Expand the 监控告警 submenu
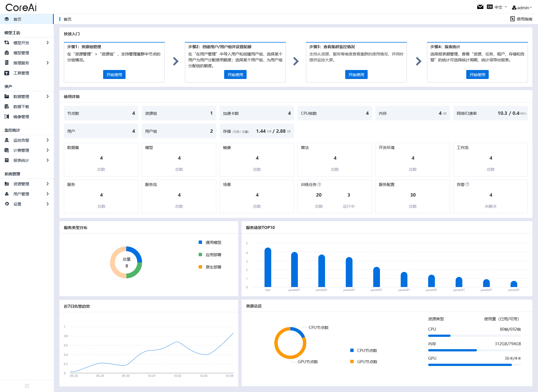The width and height of the screenshot is (538, 392). [x=27, y=140]
